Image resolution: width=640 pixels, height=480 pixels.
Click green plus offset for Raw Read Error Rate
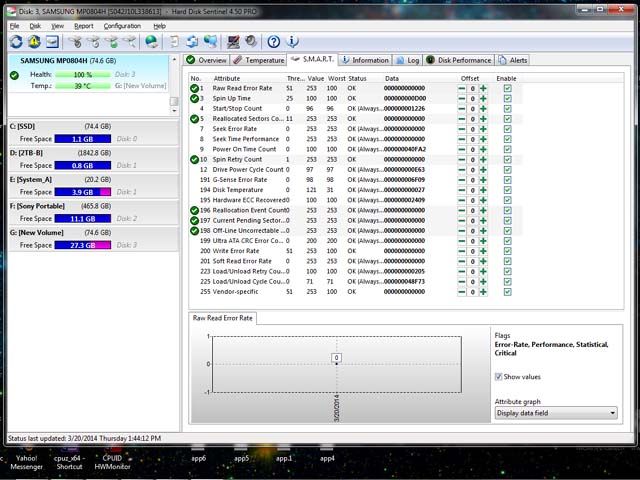coord(483,89)
